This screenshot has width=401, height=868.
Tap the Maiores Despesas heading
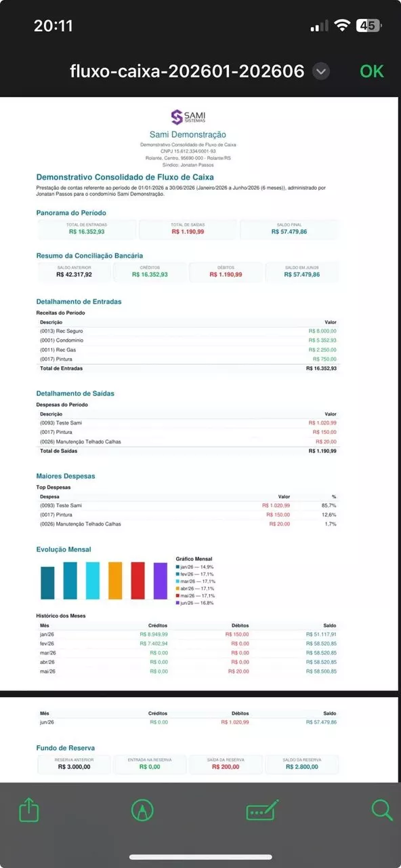[x=66, y=476]
